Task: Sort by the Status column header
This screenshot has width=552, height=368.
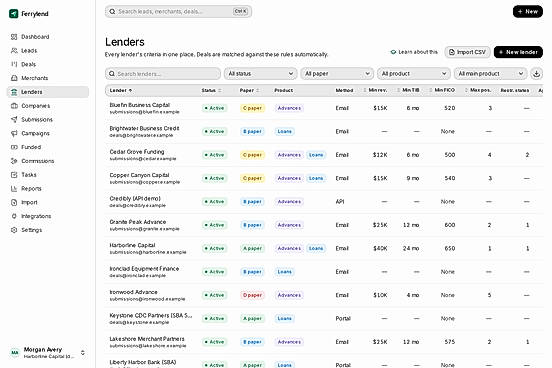Action: coord(211,91)
